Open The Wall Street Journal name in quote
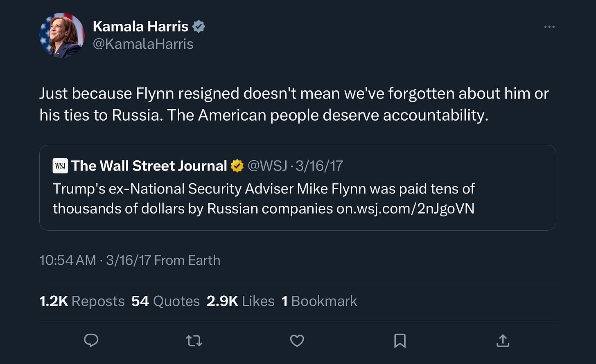This screenshot has height=364, width=596. [149, 166]
